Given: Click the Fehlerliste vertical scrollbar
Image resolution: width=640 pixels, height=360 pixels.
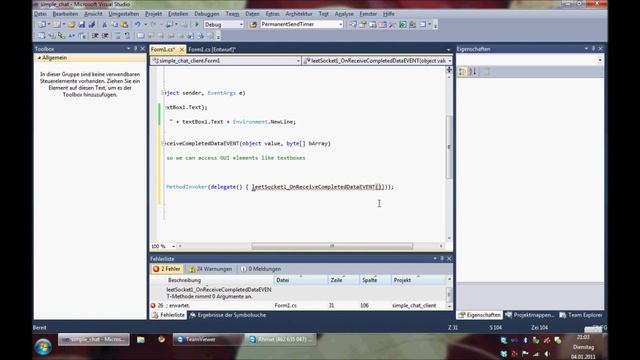Looking at the screenshot, I should tap(449, 292).
